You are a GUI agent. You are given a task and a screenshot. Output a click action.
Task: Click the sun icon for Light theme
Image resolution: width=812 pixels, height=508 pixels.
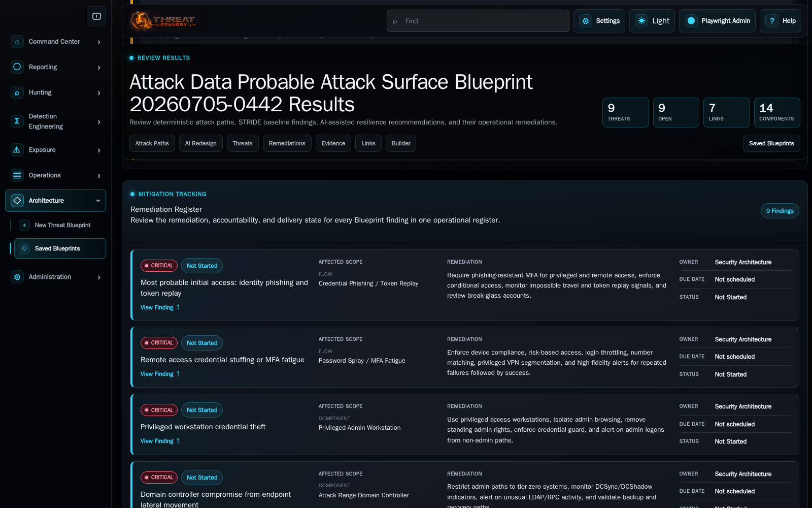coord(641,21)
